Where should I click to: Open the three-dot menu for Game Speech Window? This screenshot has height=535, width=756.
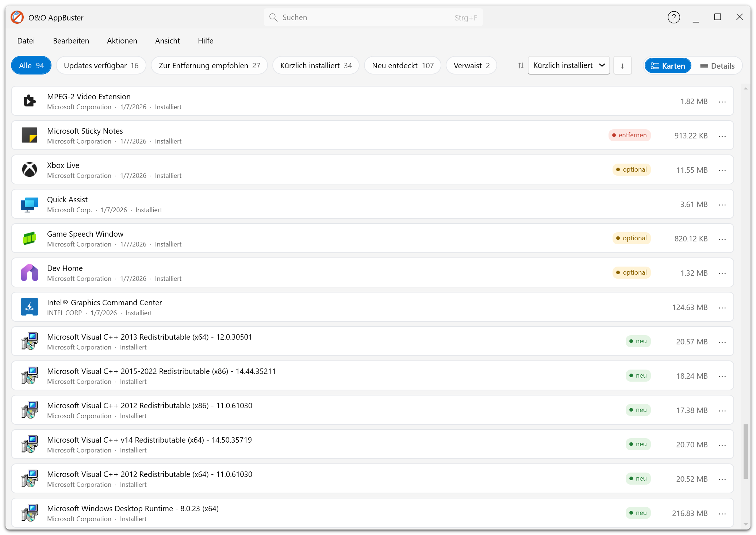(x=722, y=239)
